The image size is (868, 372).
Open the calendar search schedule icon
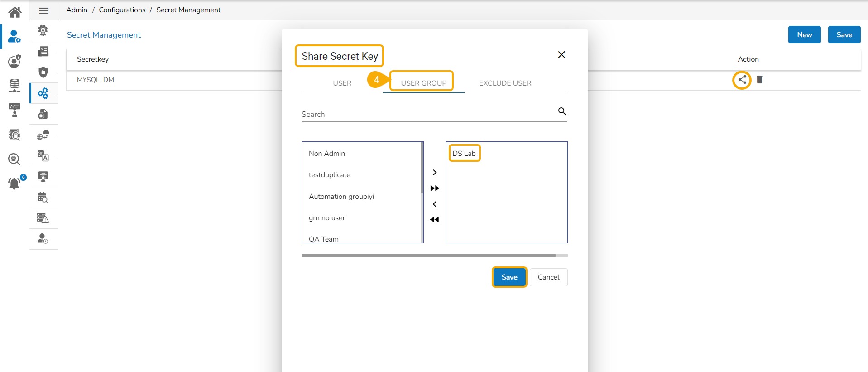[43, 198]
